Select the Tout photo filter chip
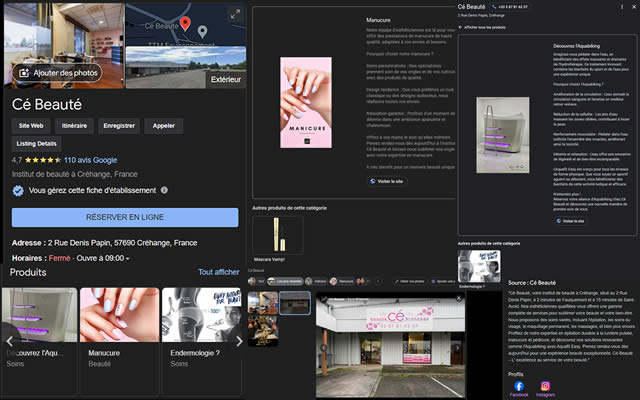640x400 pixels. [x=256, y=281]
